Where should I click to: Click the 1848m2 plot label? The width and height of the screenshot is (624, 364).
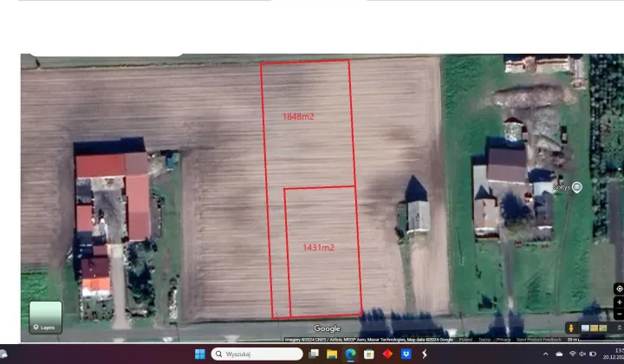click(x=298, y=116)
